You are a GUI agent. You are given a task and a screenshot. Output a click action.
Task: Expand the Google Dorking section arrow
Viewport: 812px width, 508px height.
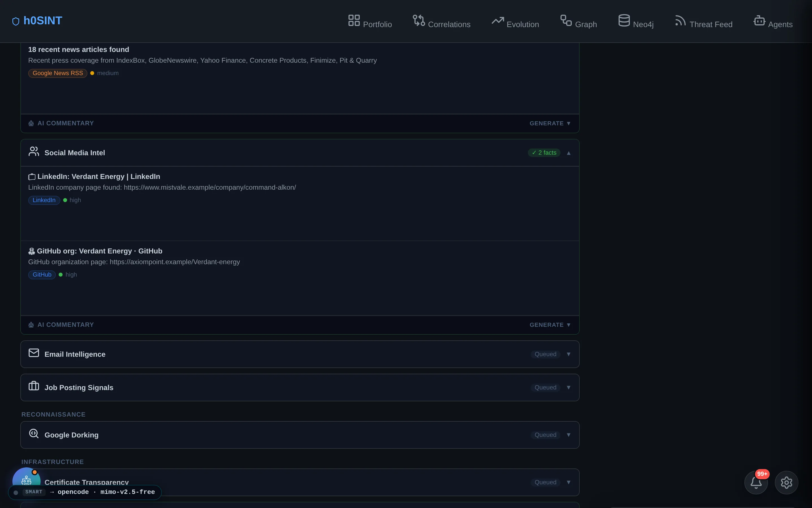coord(568,435)
